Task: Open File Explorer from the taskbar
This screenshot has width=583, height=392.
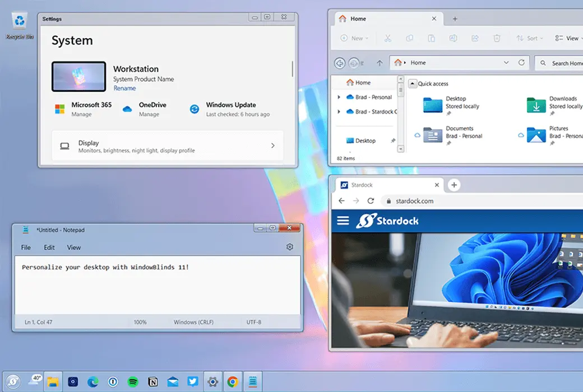Action: tap(53, 381)
